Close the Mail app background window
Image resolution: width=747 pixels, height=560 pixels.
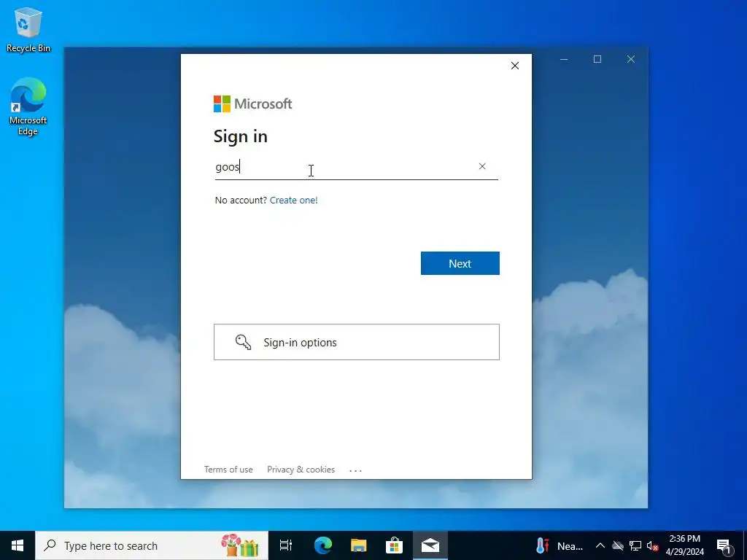pyautogui.click(x=631, y=59)
